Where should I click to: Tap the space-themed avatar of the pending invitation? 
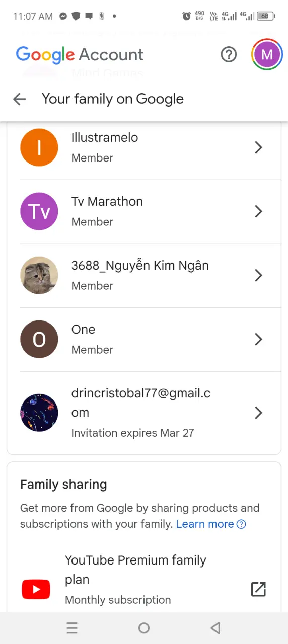tap(39, 413)
